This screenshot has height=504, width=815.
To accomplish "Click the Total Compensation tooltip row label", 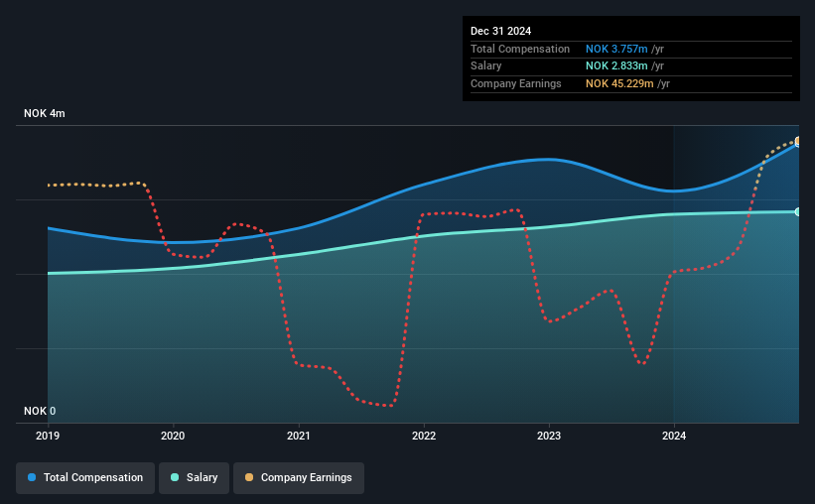I will click(520, 49).
